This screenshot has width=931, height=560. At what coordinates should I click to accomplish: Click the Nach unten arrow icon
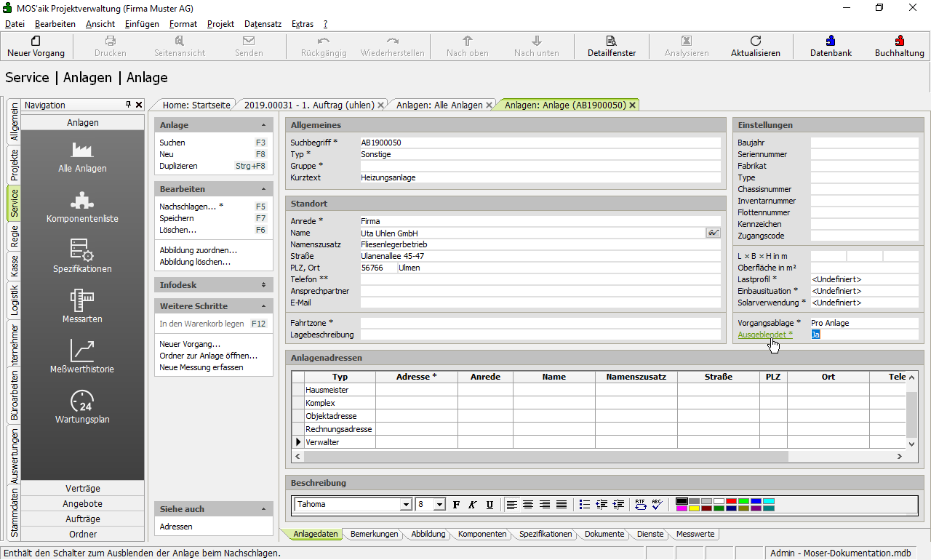coord(537,41)
